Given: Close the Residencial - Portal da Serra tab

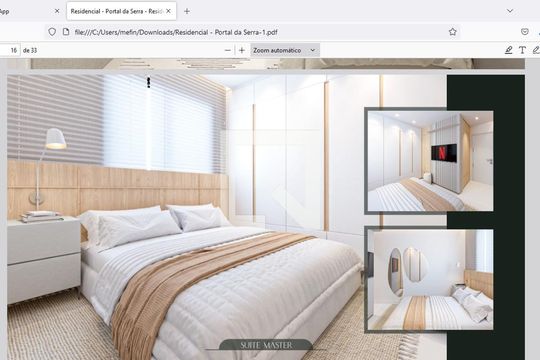Looking at the screenshot, I should pos(168,11).
